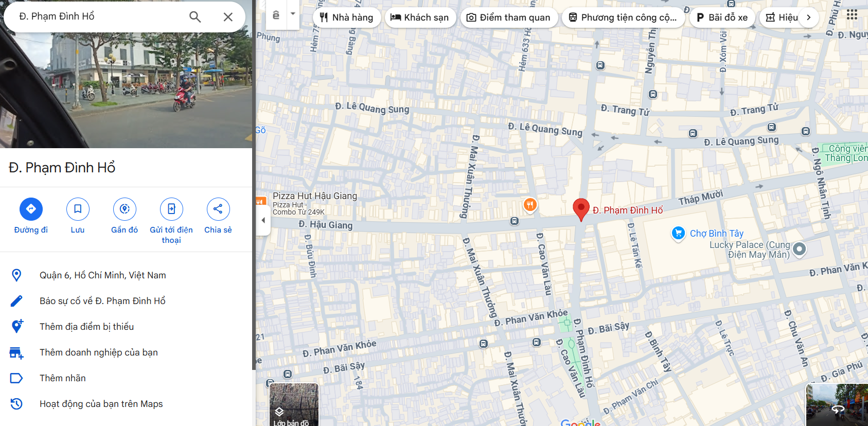Open the Đường đi directions button
This screenshot has height=426, width=868.
pos(31,209)
